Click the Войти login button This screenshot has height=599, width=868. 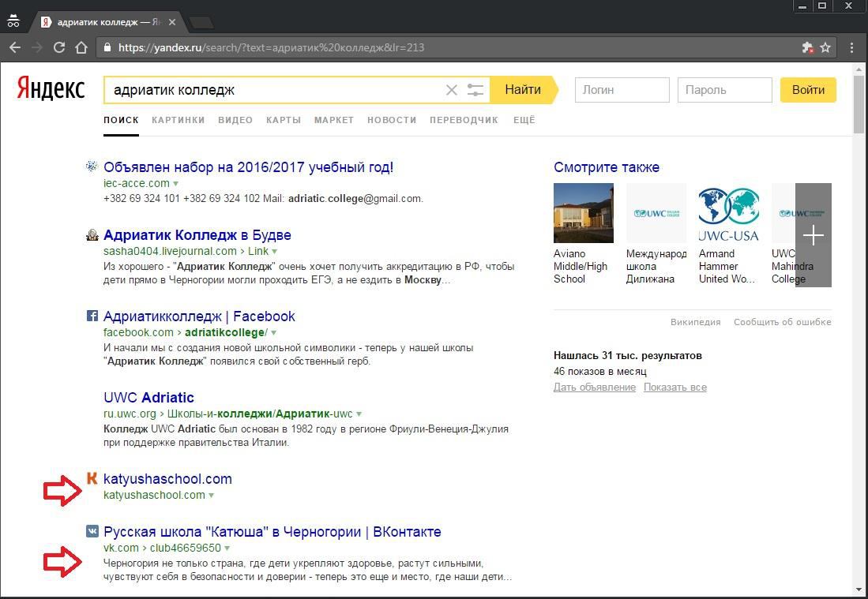coord(808,90)
